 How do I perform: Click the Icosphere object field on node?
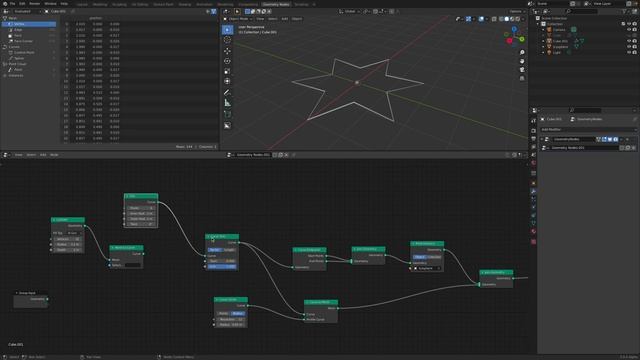coord(427,268)
